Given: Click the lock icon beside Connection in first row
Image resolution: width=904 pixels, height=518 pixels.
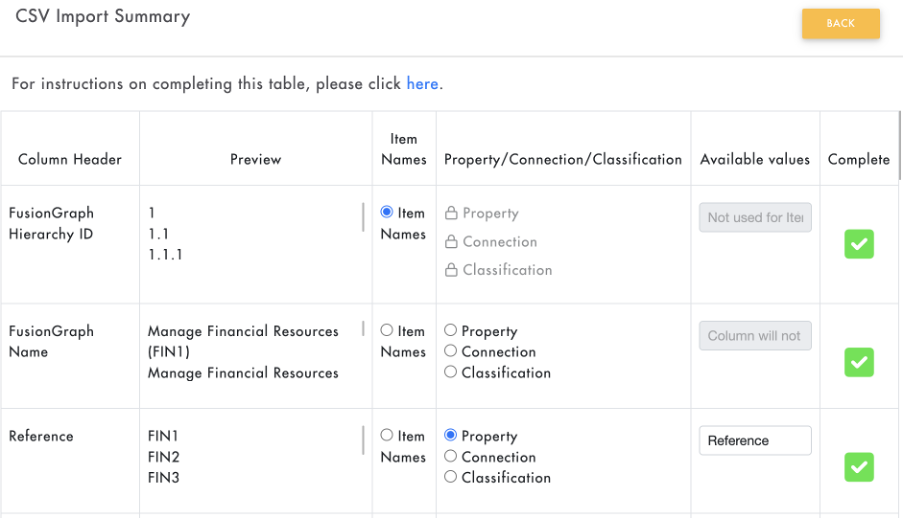Looking at the screenshot, I should tap(451, 241).
